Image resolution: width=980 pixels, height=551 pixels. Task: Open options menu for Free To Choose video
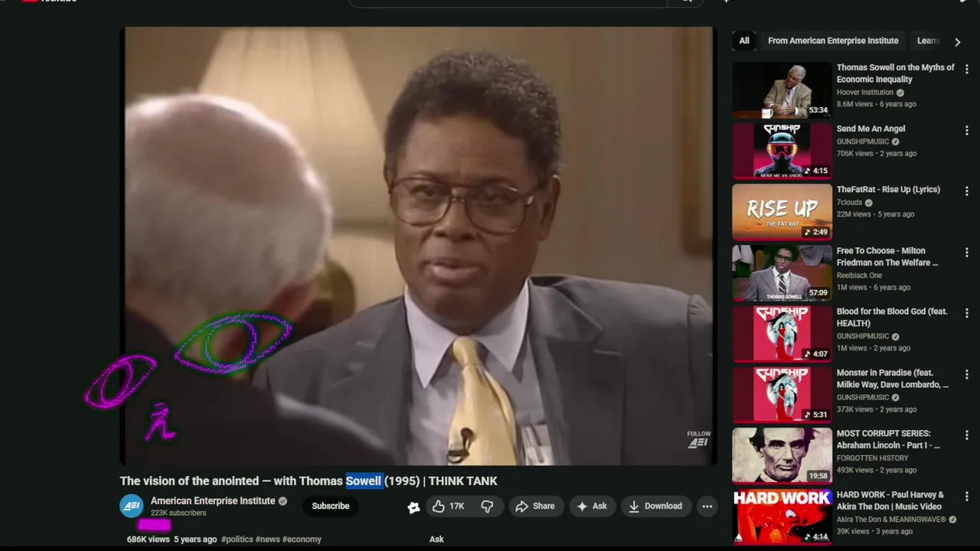[x=966, y=252]
